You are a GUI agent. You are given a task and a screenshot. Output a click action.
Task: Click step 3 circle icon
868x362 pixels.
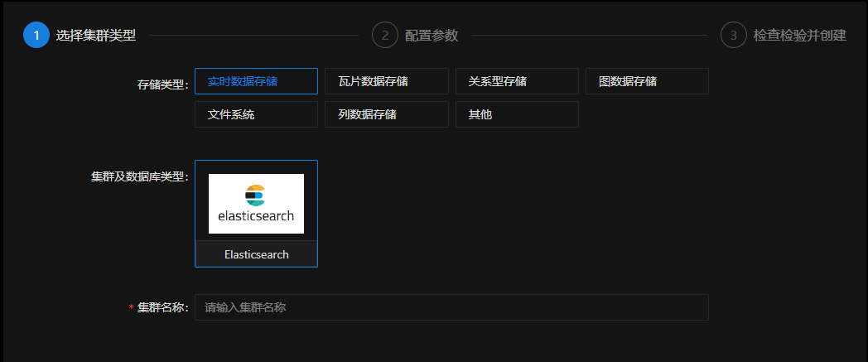734,36
